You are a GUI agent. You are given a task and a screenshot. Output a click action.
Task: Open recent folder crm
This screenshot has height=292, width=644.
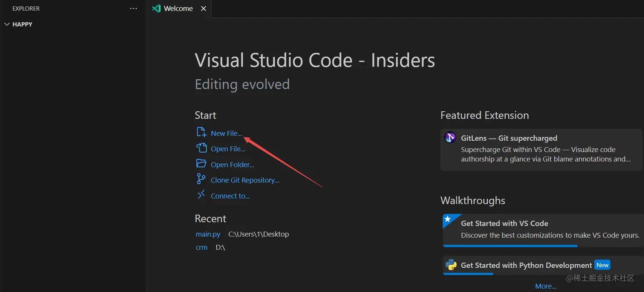201,247
